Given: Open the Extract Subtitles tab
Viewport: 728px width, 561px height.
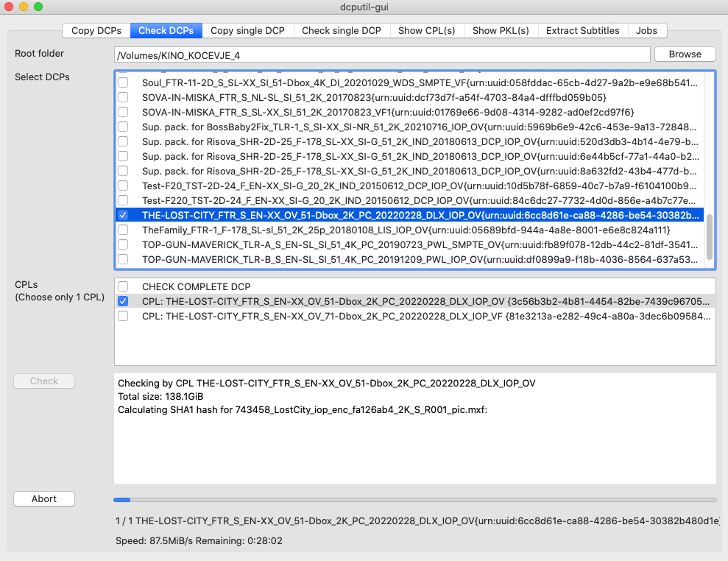Looking at the screenshot, I should coord(582,30).
